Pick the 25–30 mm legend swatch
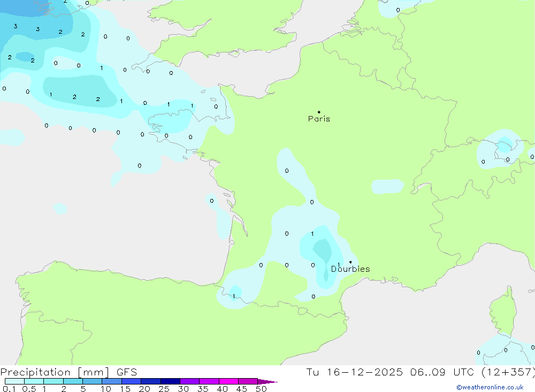 tap(170, 381)
